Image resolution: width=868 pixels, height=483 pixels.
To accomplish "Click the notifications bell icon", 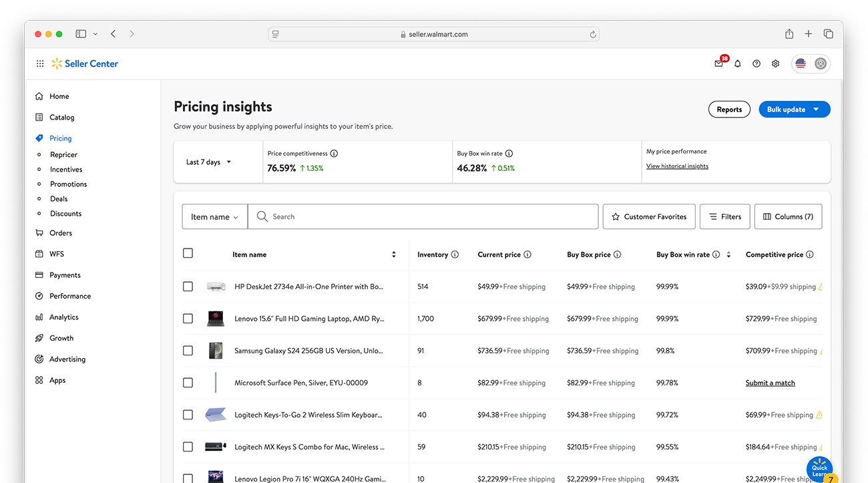I will [738, 64].
